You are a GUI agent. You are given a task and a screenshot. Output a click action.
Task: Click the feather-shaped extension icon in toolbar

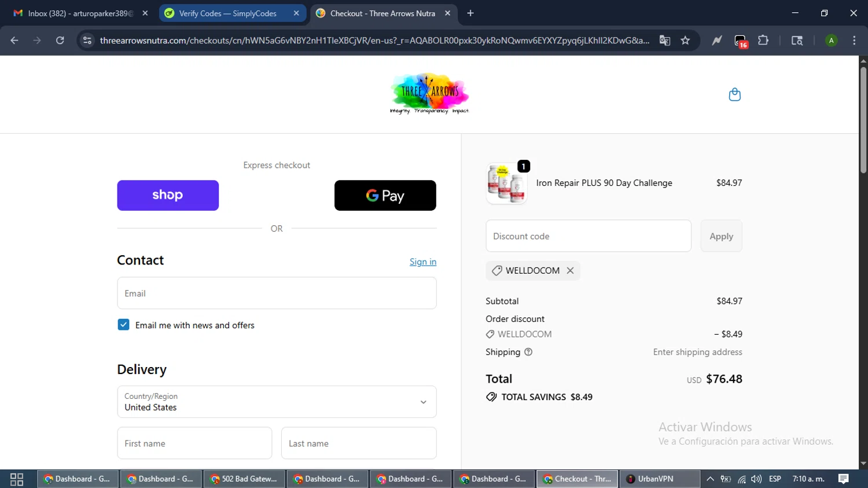click(x=717, y=41)
